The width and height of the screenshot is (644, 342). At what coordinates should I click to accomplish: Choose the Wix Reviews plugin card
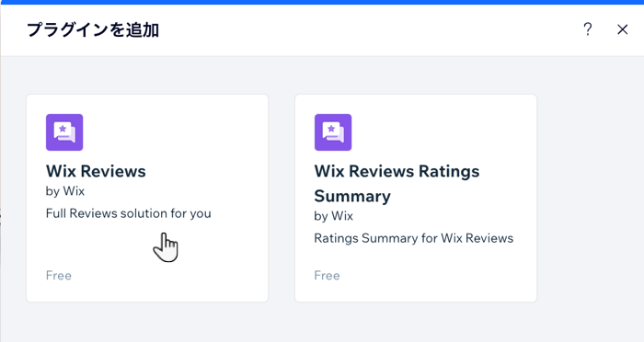[x=147, y=199]
